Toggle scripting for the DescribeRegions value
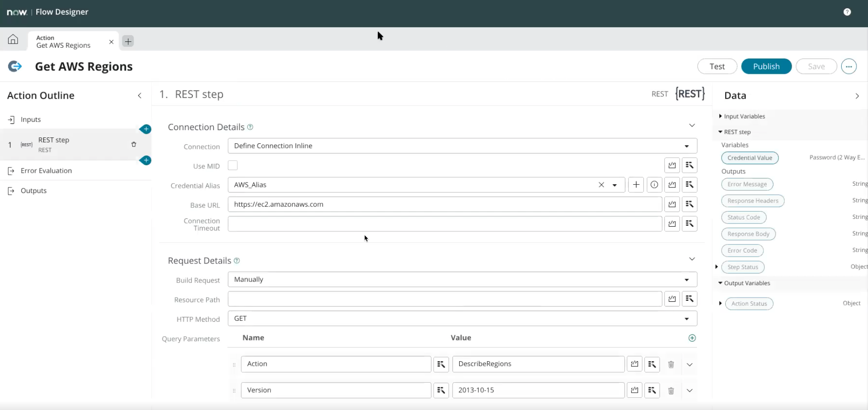This screenshot has width=868, height=410. tap(634, 364)
